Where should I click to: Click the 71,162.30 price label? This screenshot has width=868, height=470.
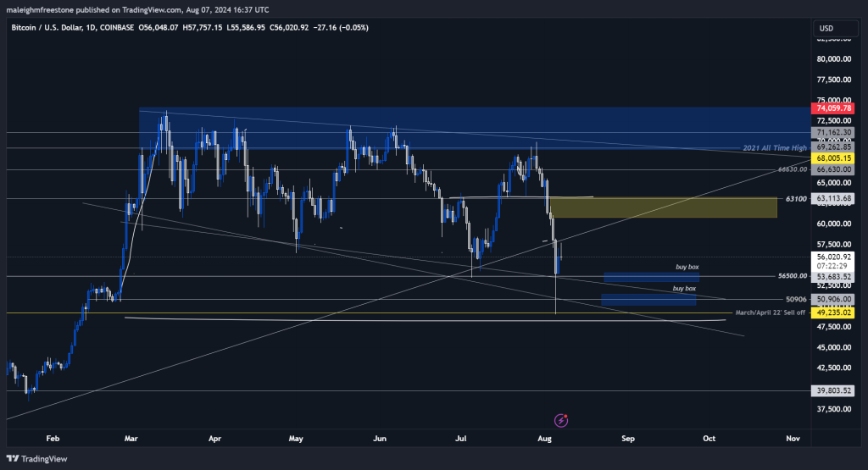coord(832,133)
